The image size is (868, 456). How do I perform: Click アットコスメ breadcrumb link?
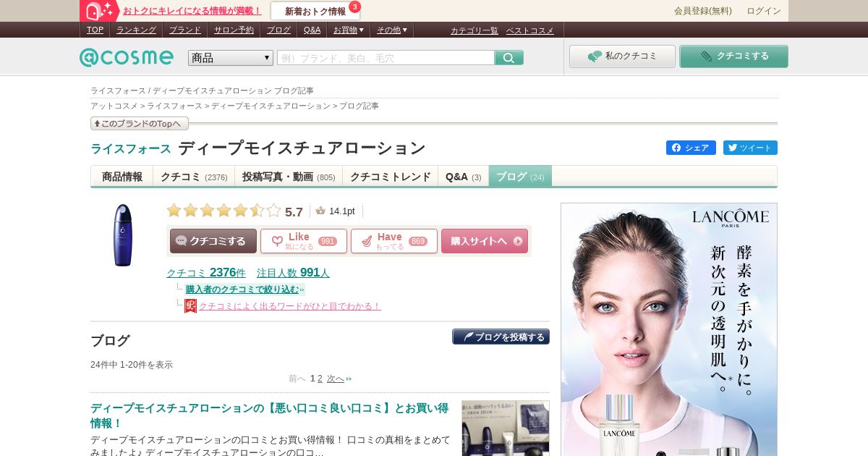(114, 106)
